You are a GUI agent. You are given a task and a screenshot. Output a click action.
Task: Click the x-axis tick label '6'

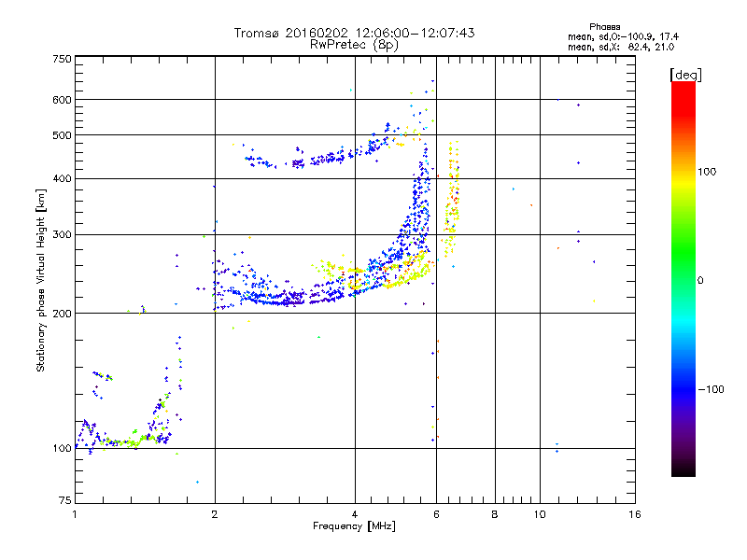436,514
